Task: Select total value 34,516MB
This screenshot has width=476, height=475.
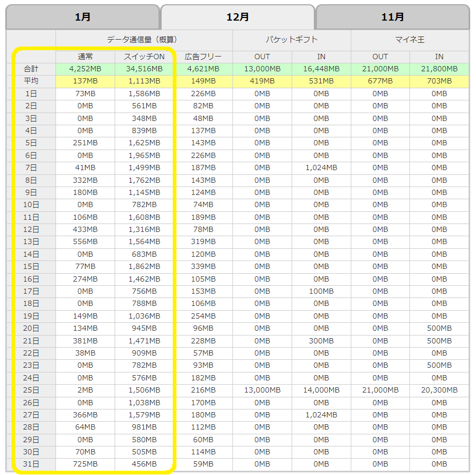Action: click(144, 69)
